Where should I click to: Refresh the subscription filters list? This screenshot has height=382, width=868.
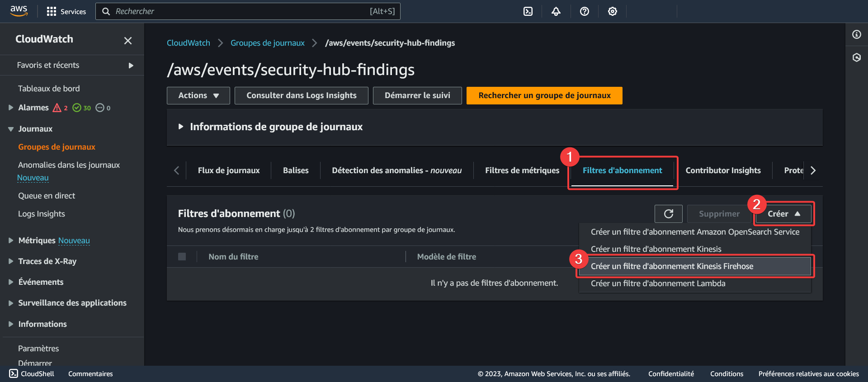[669, 214]
